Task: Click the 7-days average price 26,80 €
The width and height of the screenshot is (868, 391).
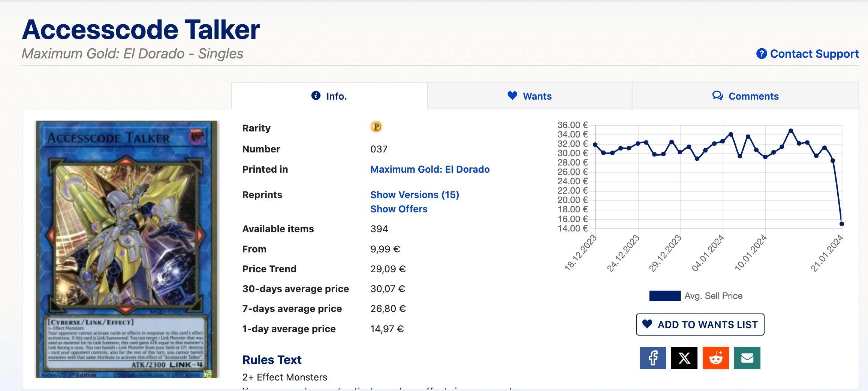Action: (388, 309)
